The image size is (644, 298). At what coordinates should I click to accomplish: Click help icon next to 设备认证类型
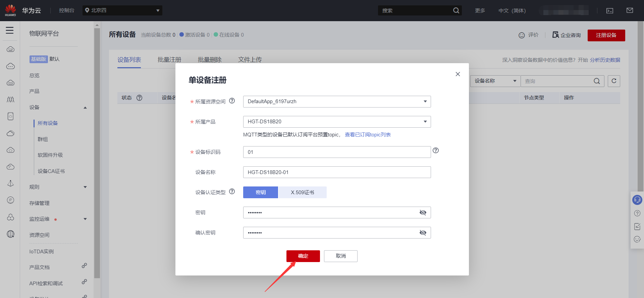[232, 191]
